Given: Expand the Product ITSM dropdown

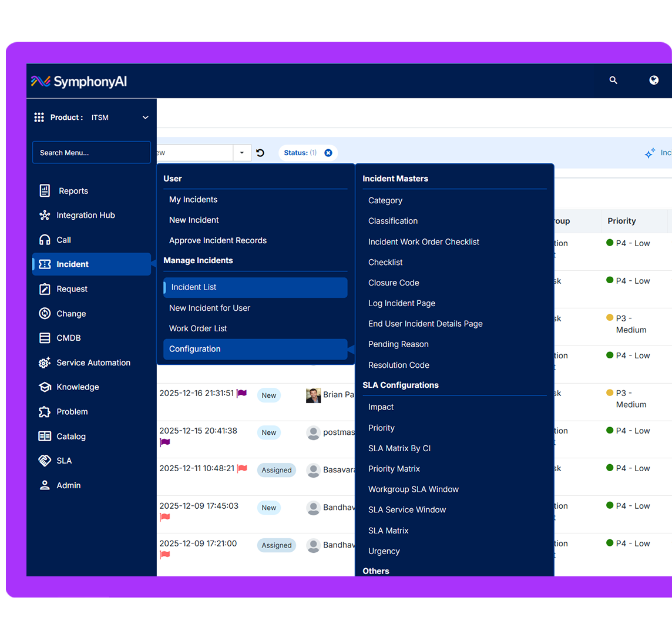Looking at the screenshot, I should [145, 118].
